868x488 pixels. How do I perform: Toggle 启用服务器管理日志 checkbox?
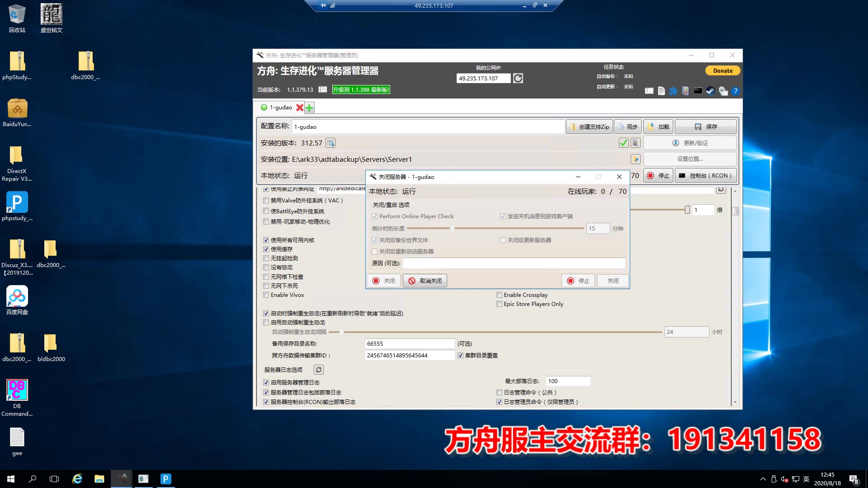point(266,383)
